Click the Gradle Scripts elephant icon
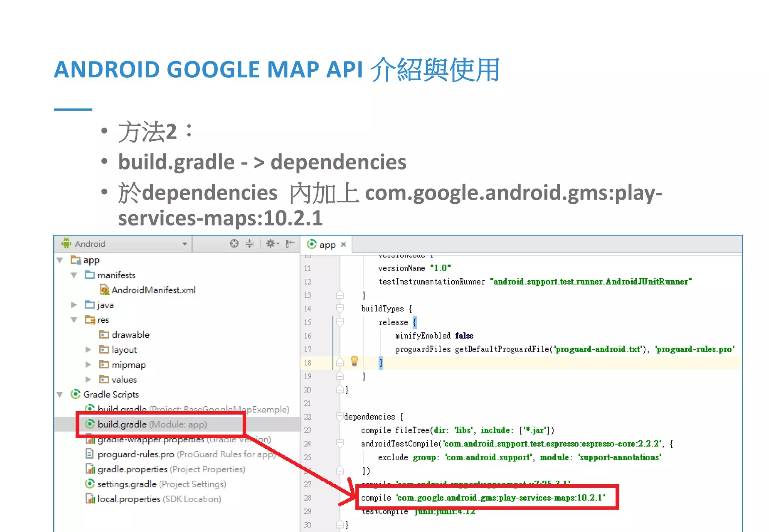This screenshot has width=769, height=532. coord(75,394)
